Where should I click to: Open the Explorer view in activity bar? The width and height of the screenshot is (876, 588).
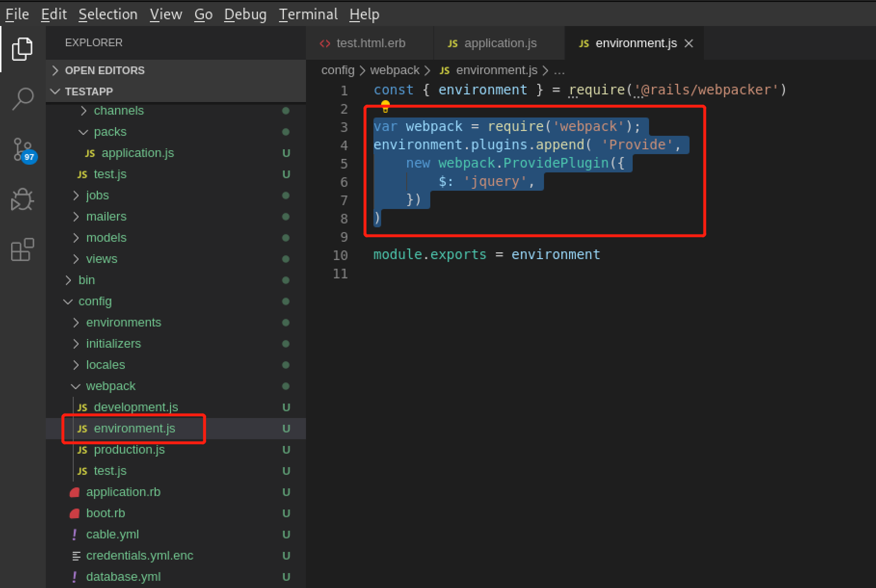(x=22, y=49)
